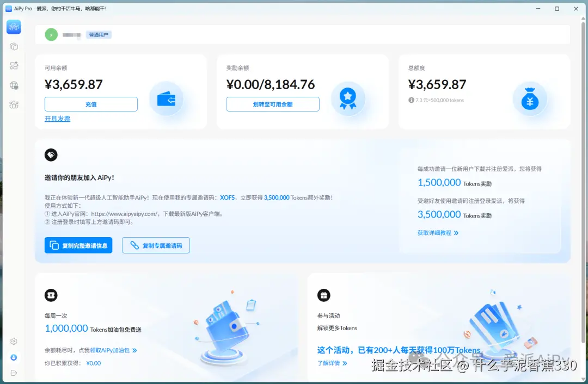The image size is (588, 384).
Task: Click the invite code XOFS
Action: tap(227, 197)
